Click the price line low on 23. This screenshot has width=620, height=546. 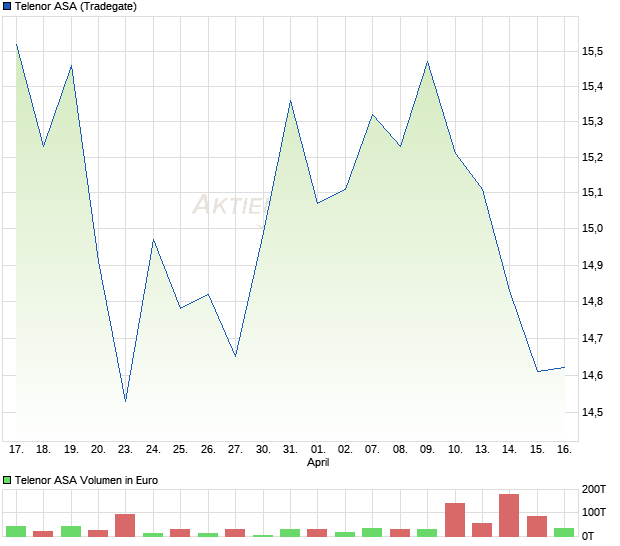pos(125,401)
